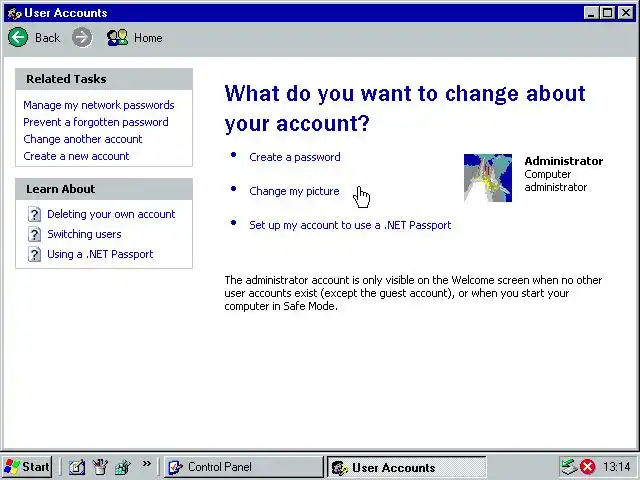640x480 pixels.
Task: Click the Home label in the toolbar
Action: 148,38
